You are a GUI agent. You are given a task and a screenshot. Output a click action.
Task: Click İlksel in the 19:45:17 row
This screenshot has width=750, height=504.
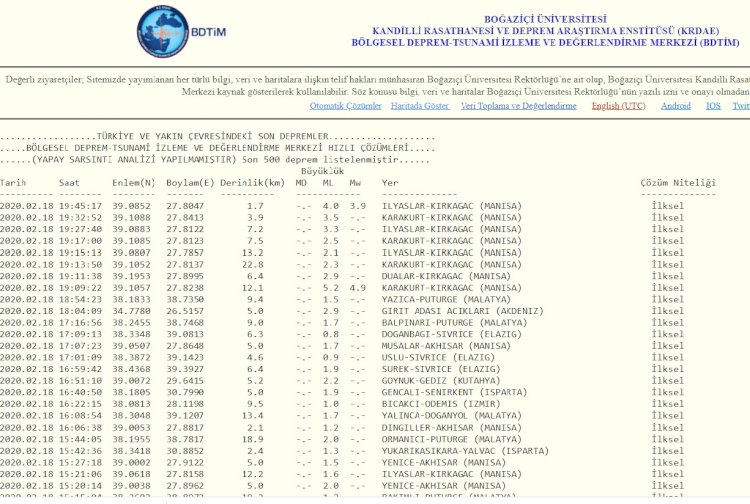668,206
